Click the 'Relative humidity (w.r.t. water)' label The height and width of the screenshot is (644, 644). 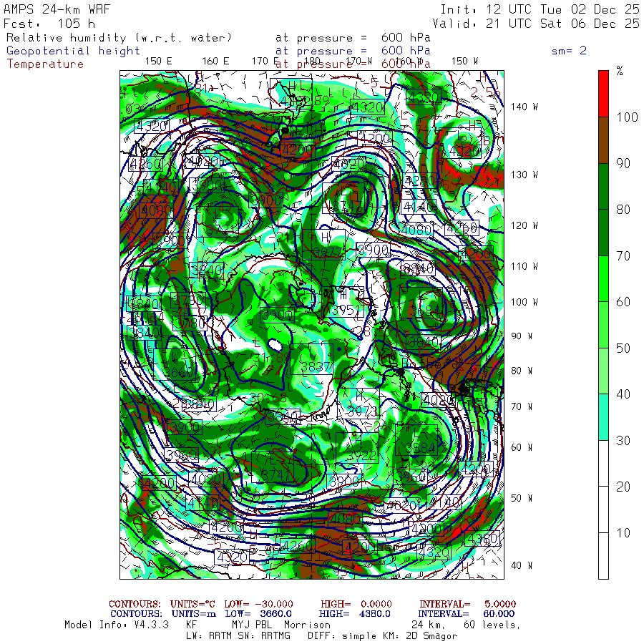119,37
